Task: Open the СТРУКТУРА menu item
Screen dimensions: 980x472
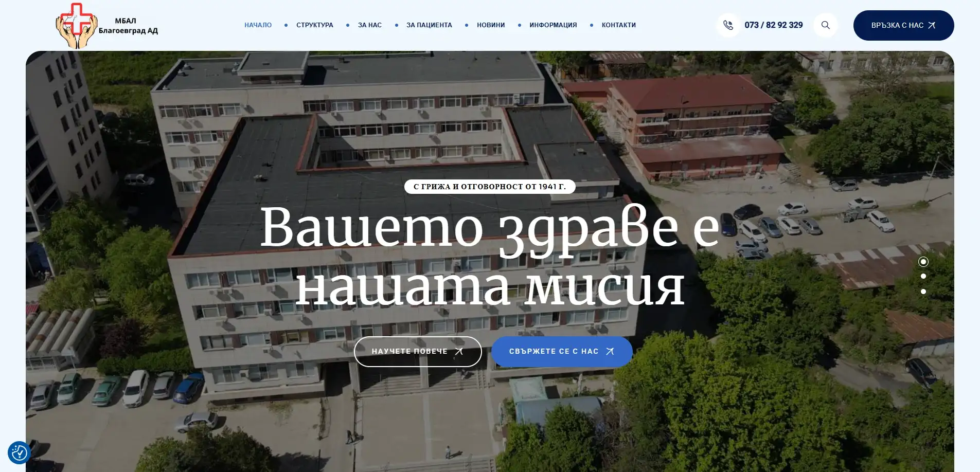Action: [315, 25]
